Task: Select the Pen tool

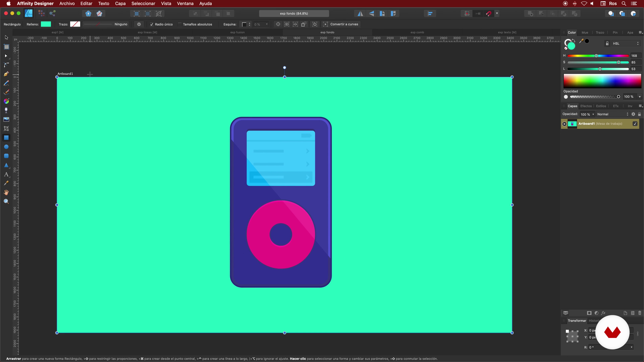Action: coord(6,74)
